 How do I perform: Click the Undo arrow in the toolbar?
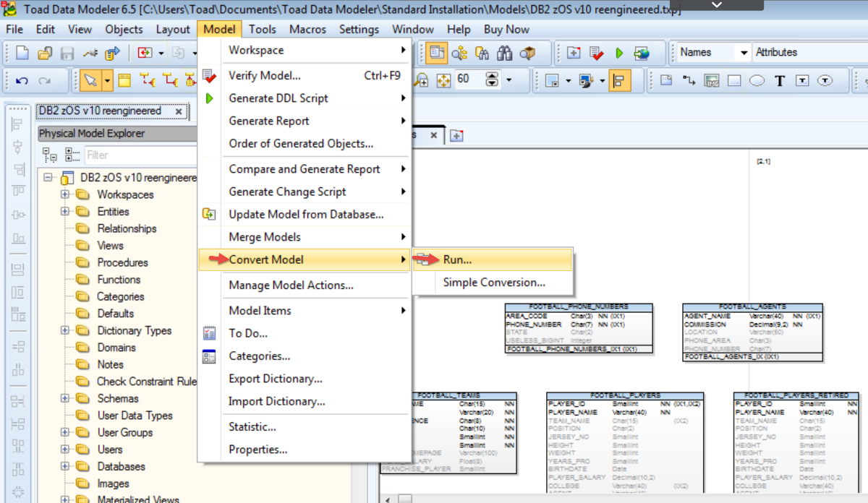coord(22,80)
